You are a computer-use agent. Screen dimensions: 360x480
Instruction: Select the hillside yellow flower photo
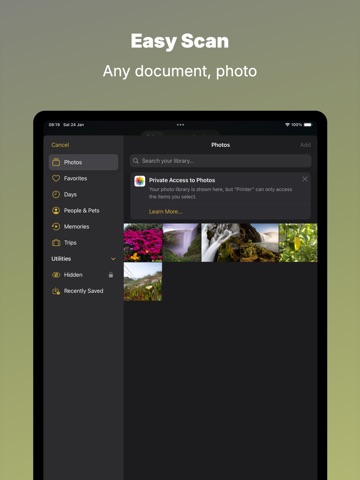143,282
